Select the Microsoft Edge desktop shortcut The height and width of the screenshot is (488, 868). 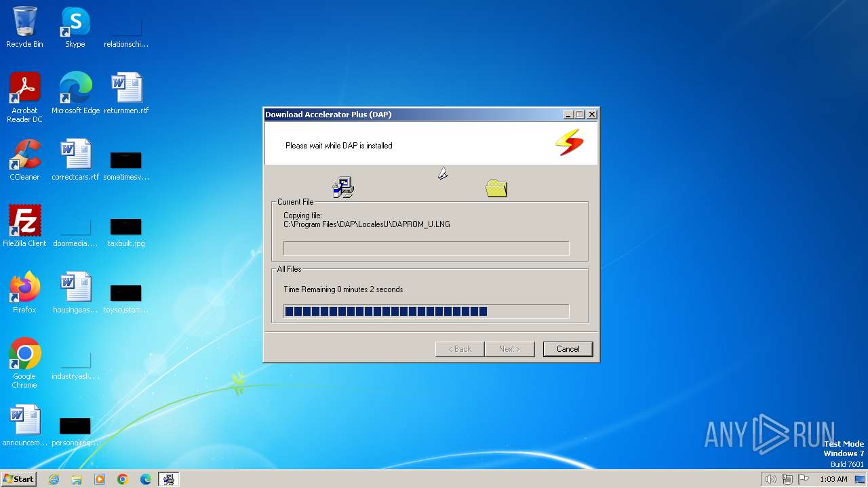click(75, 94)
